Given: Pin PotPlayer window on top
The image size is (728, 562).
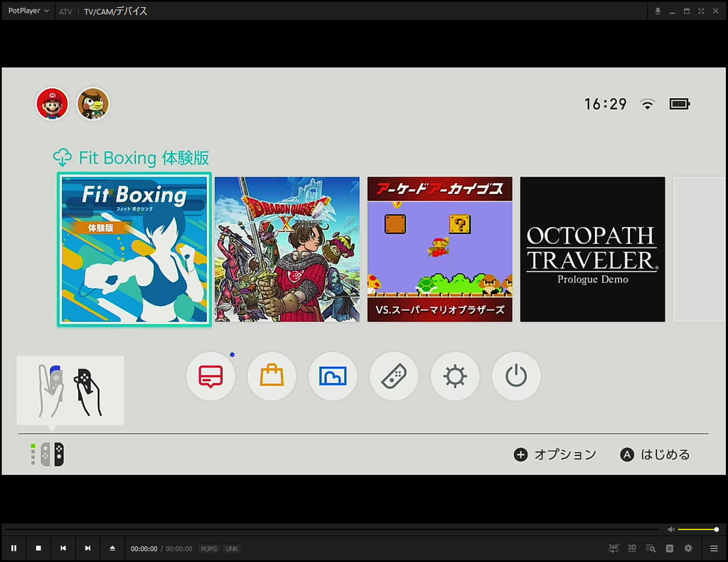Looking at the screenshot, I should coord(658,11).
